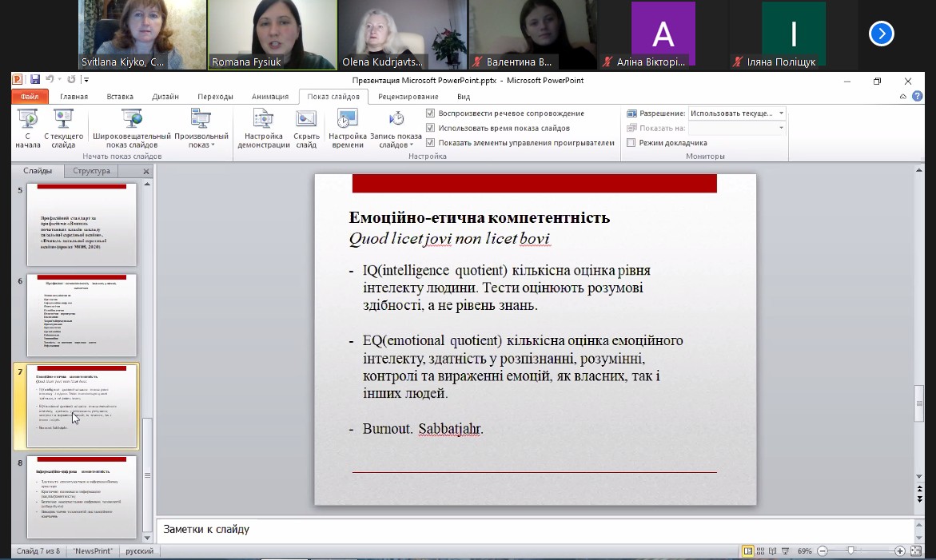Open Custom Slide Show menu

pyautogui.click(x=201, y=128)
